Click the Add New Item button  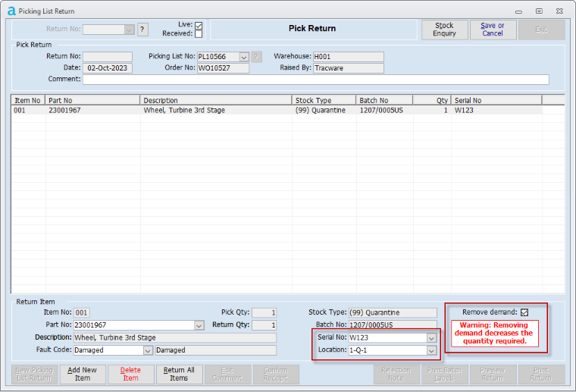[82, 375]
